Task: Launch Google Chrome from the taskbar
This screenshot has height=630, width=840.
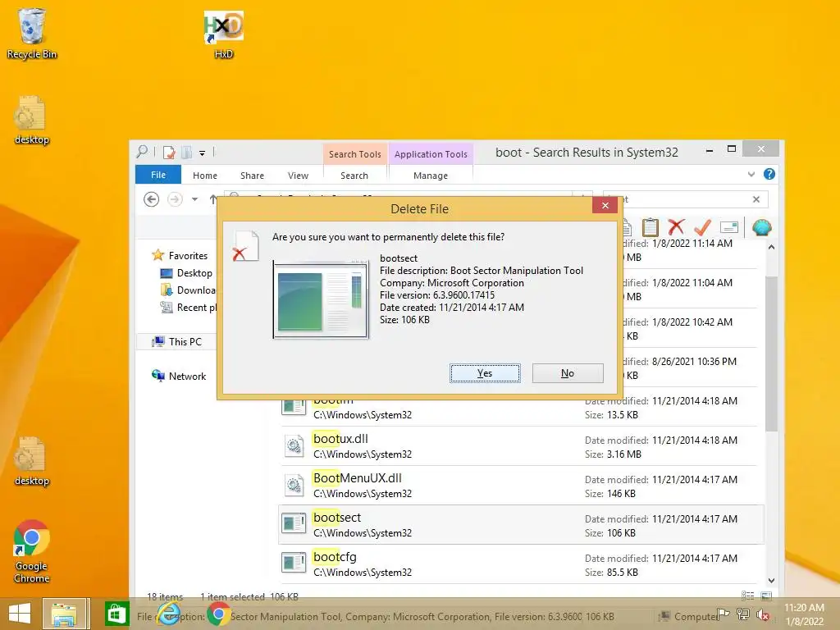Action: point(218,614)
